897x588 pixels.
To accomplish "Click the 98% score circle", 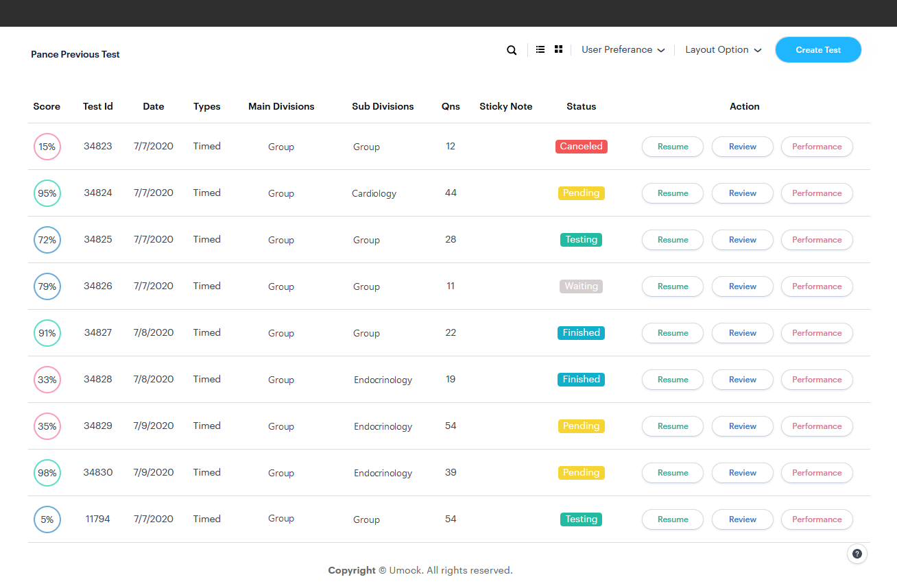I will click(x=47, y=473).
